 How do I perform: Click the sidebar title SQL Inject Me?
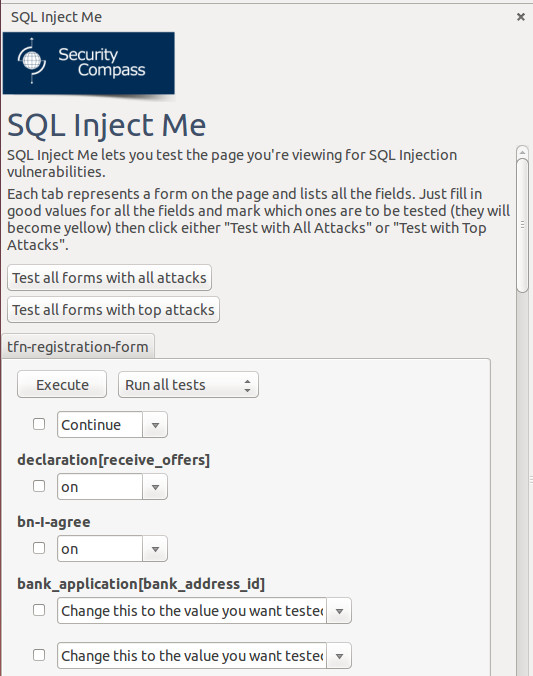56,17
